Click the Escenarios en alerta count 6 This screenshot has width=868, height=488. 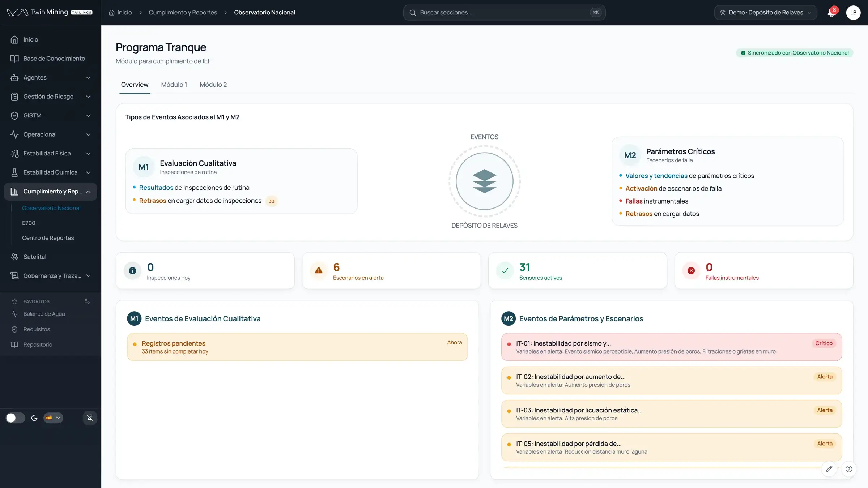pyautogui.click(x=336, y=267)
